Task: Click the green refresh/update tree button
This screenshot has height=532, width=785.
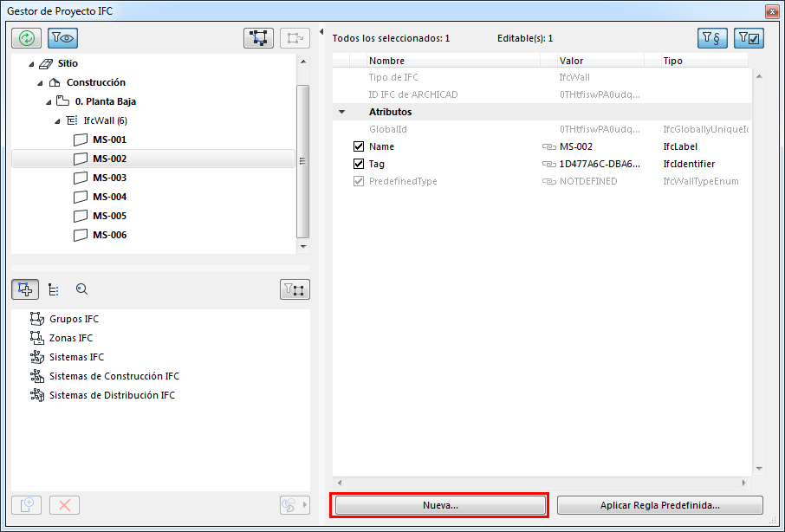Action: [x=27, y=38]
